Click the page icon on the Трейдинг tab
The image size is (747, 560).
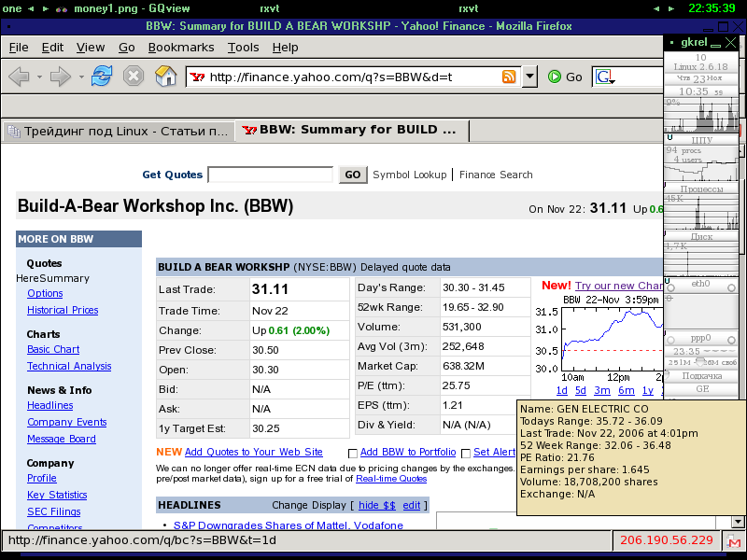(14, 132)
